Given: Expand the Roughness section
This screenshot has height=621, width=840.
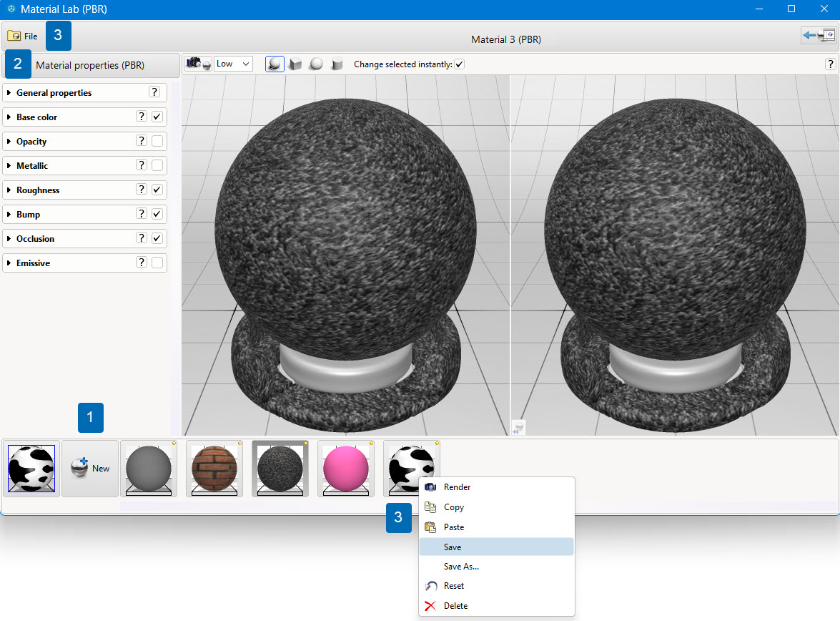Looking at the screenshot, I should point(9,190).
